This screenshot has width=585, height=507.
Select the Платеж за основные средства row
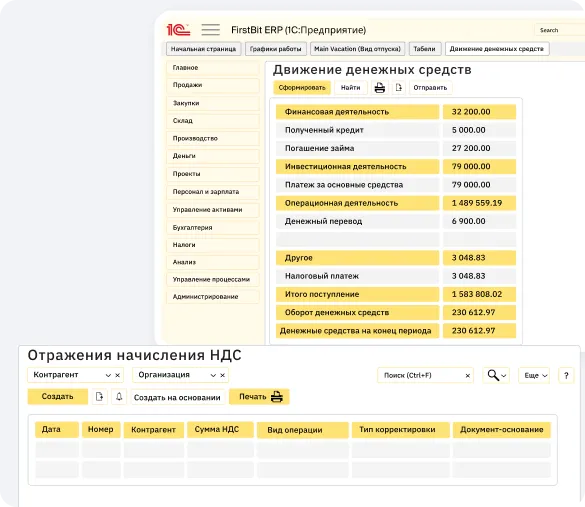click(x=396, y=185)
